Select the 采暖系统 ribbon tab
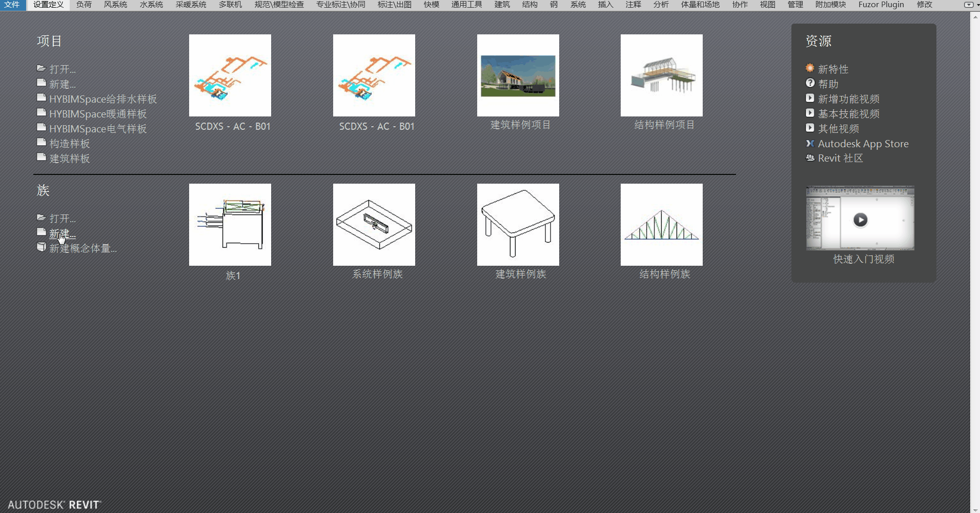Viewport: 980px width, 513px height. pos(191,5)
